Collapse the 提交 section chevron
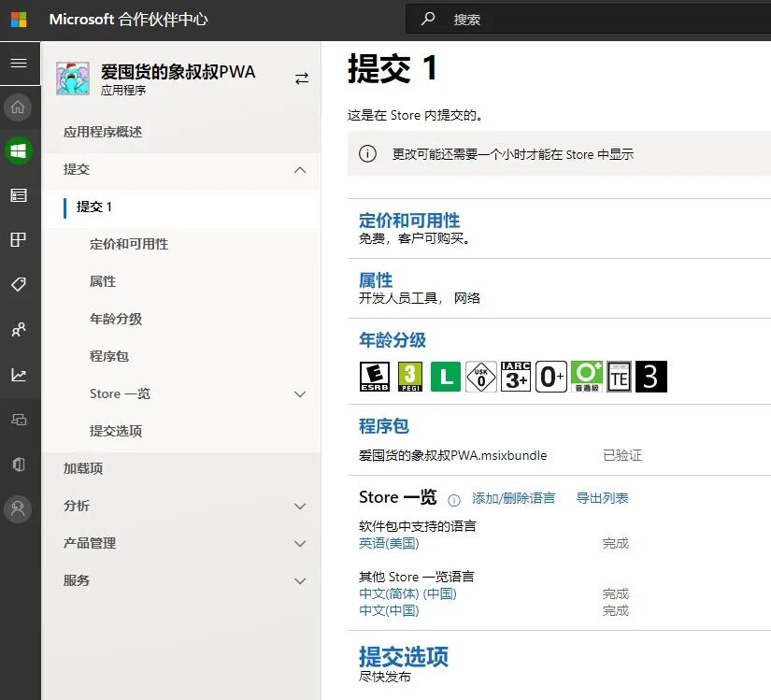 point(301,170)
